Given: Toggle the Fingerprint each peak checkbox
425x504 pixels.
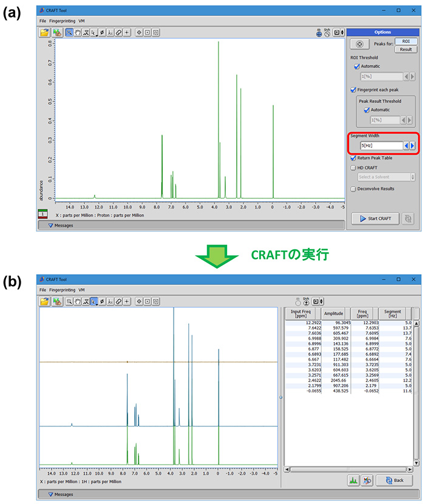Looking at the screenshot, I should 353,90.
